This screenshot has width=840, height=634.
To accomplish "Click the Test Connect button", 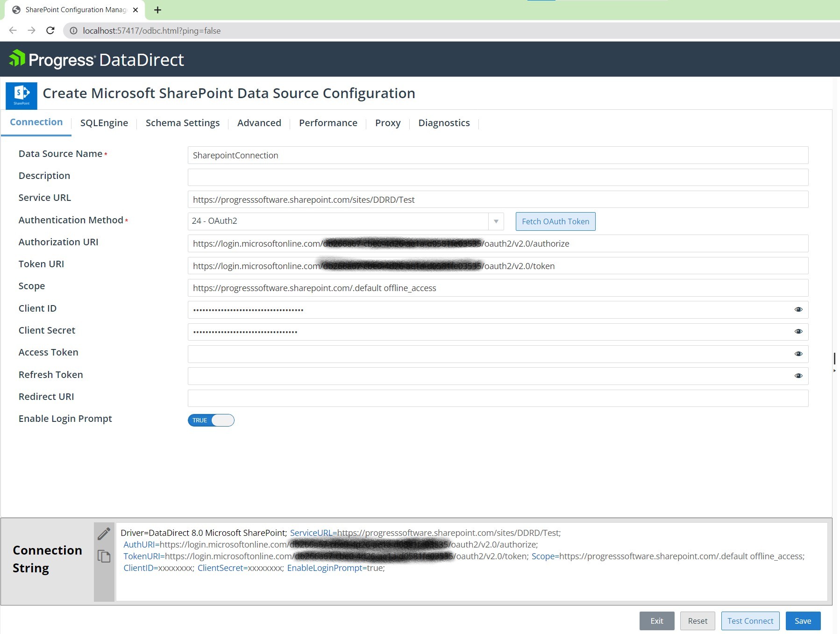I will 750,621.
